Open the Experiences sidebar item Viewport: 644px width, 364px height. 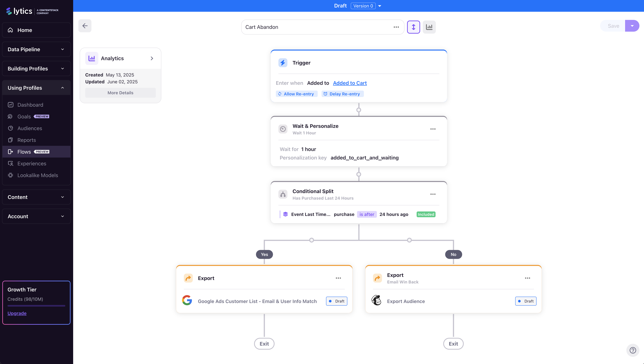coord(32,164)
